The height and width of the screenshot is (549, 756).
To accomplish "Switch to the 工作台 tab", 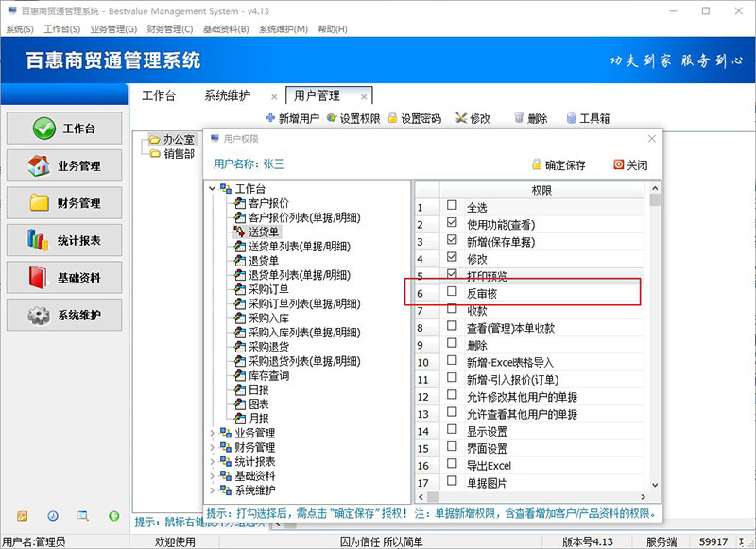I will pos(159,95).
